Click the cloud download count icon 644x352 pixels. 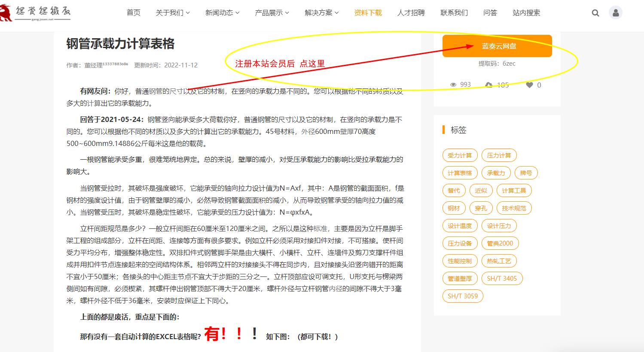(489, 85)
